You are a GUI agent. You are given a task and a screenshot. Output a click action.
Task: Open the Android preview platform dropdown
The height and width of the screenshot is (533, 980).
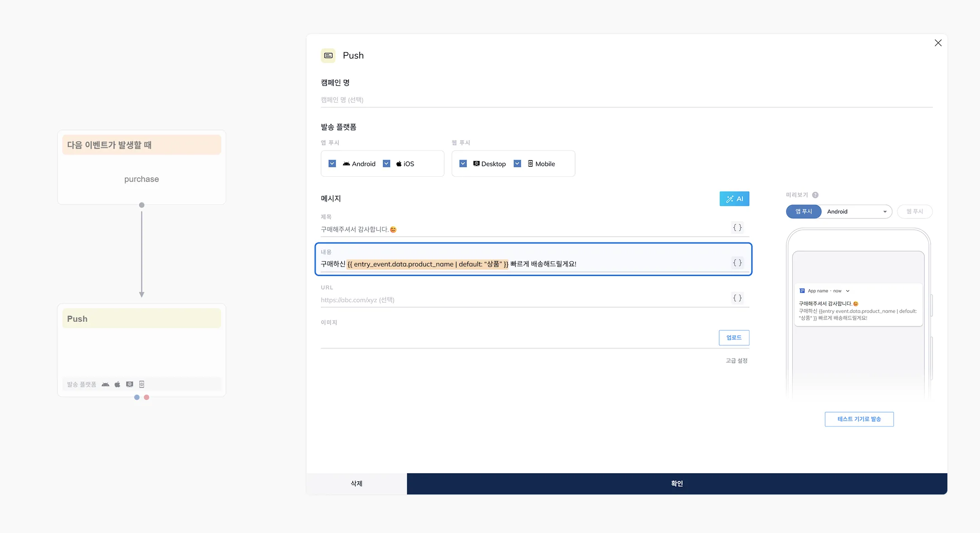pyautogui.click(x=856, y=212)
